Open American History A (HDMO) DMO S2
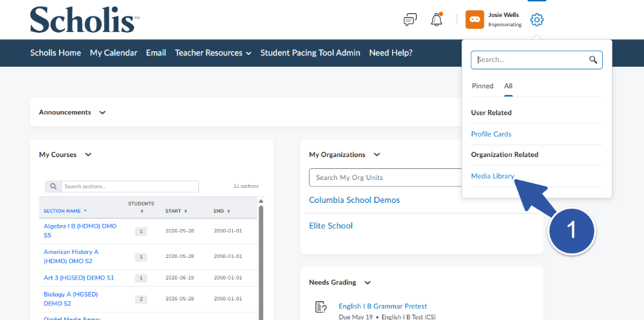This screenshot has height=320, width=644. pos(71,257)
